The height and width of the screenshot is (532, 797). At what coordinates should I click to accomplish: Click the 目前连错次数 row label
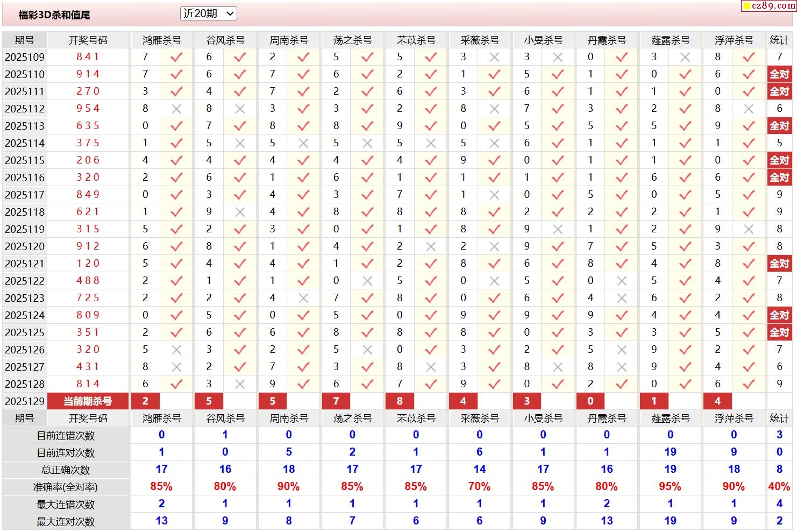[66, 436]
